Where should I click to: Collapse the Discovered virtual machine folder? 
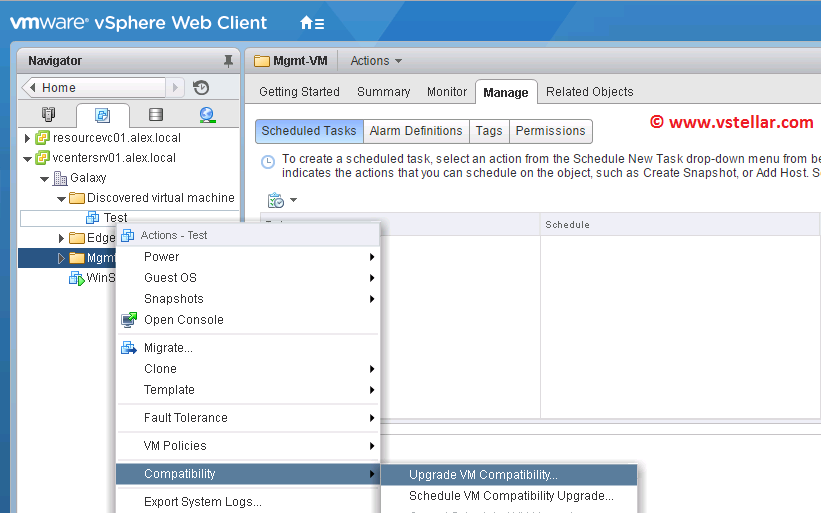[x=62, y=198]
